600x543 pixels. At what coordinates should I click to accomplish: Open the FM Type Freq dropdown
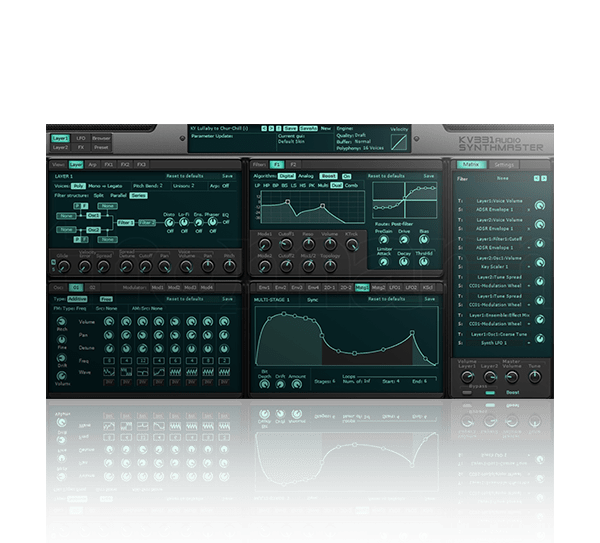click(70, 308)
